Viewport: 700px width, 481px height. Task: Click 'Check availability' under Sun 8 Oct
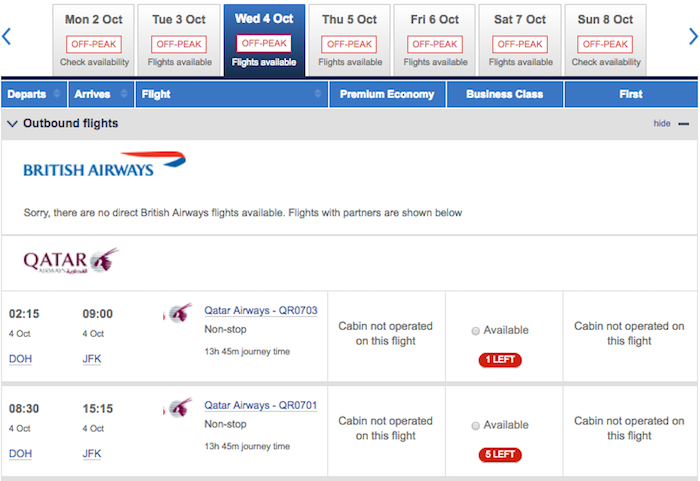click(606, 62)
